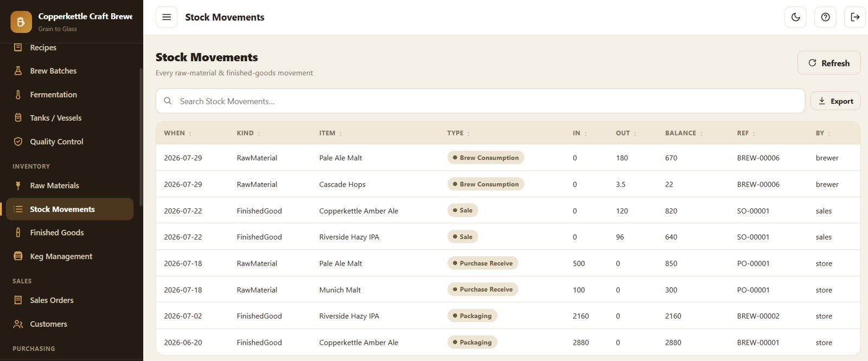Switch to dark mode with the moon icon
Image resolution: width=868 pixels, height=361 pixels.
pyautogui.click(x=795, y=17)
